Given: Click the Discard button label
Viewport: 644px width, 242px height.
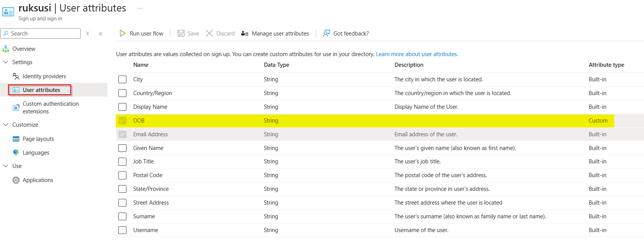Looking at the screenshot, I should tap(225, 34).
